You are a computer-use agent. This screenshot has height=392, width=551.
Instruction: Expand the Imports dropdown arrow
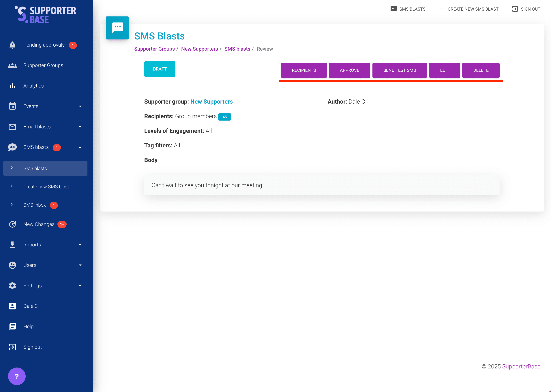pyautogui.click(x=80, y=245)
